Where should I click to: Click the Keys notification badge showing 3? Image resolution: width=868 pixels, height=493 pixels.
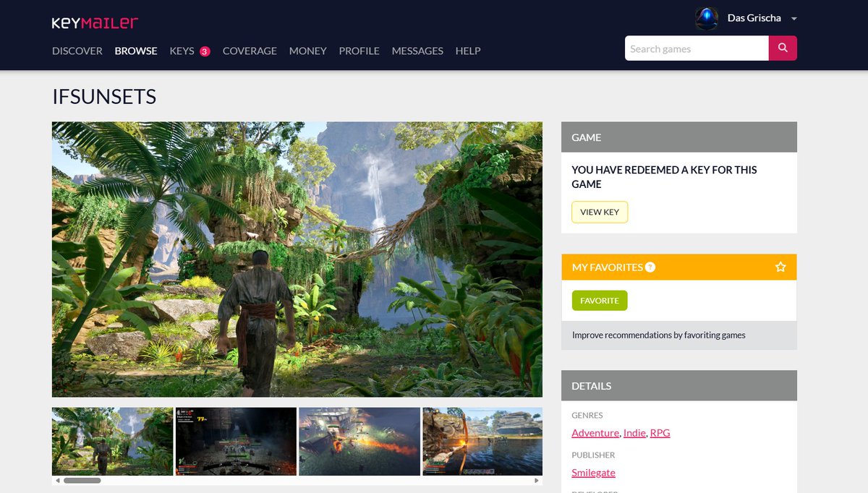(205, 51)
